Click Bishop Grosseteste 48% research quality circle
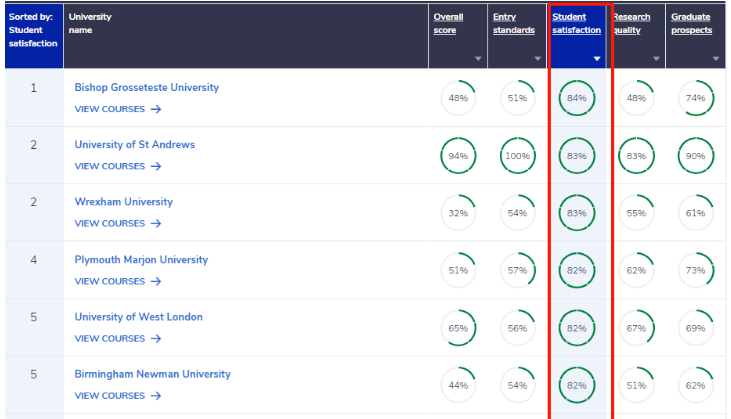The image size is (731, 419). [636, 98]
